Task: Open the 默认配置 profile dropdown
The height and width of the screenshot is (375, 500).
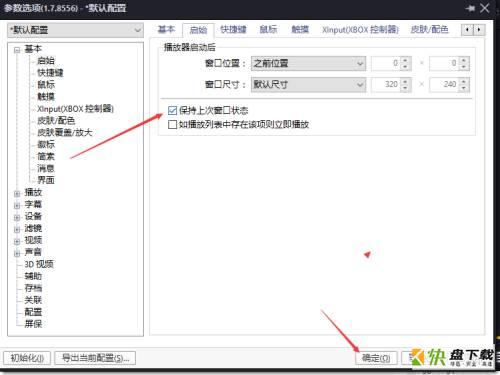Action: pos(76,30)
